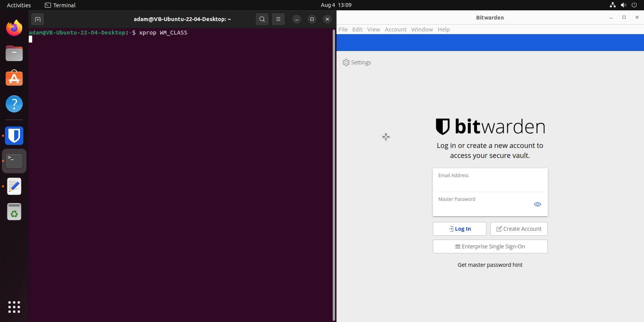Image resolution: width=644 pixels, height=322 pixels.
Task: Open the power menu icon
Action: pos(634,5)
